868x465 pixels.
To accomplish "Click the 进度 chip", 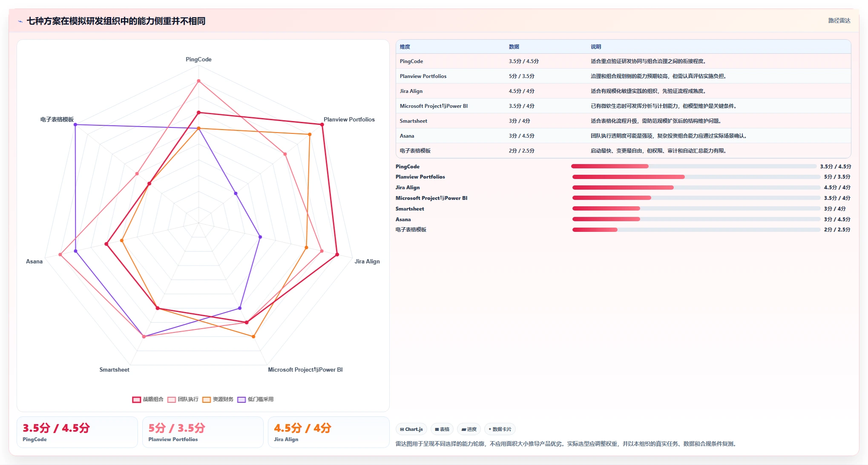I will tap(469, 429).
